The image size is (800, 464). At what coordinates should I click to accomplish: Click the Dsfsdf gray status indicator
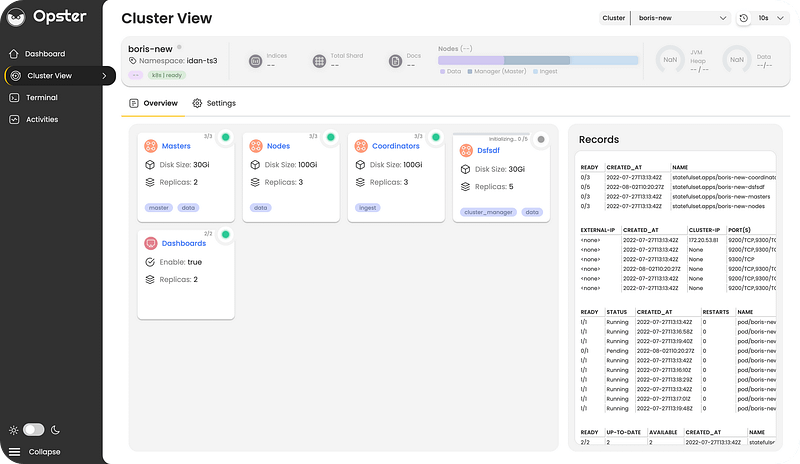541,139
